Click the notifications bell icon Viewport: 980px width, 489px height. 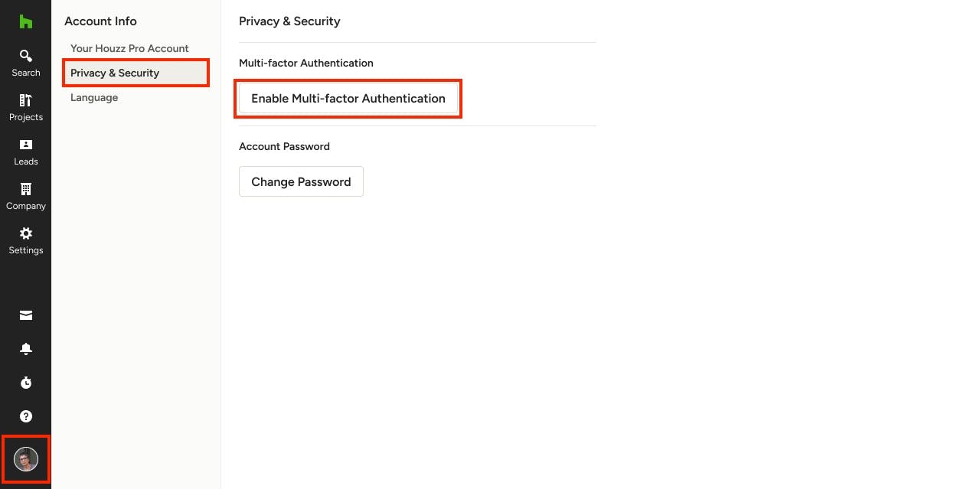(25, 349)
